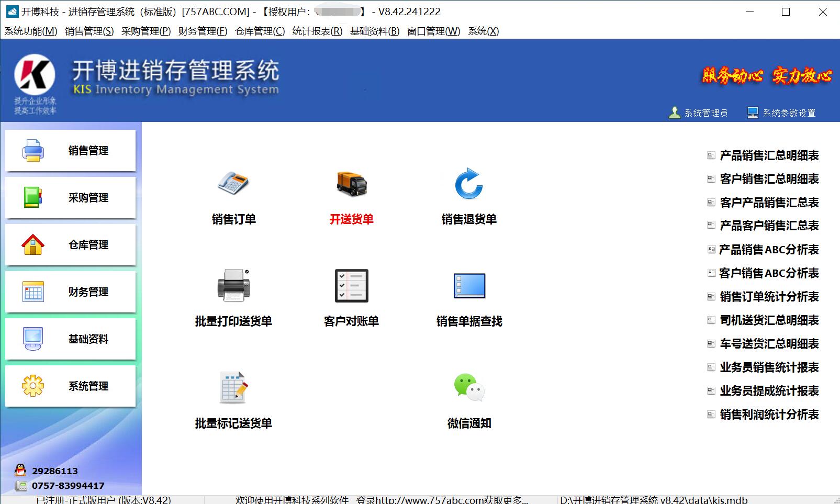The image size is (840, 504).
Task: Open the 财务管理(F) menu
Action: [x=203, y=31]
